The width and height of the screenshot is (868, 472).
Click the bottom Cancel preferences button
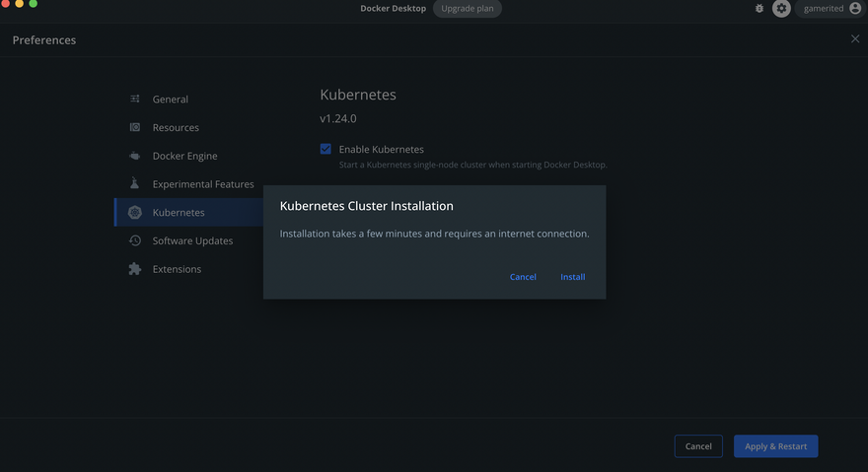(x=698, y=446)
